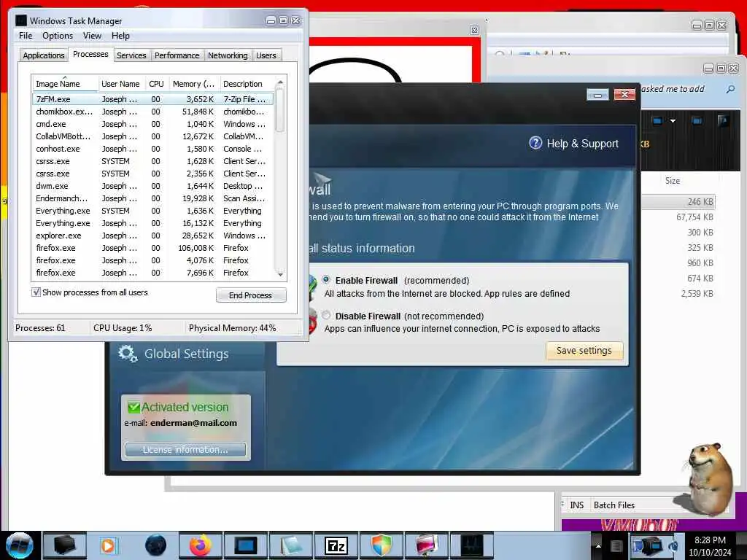Open the dark globe taskbar icon
Screen dimensions: 747x560
point(155,545)
